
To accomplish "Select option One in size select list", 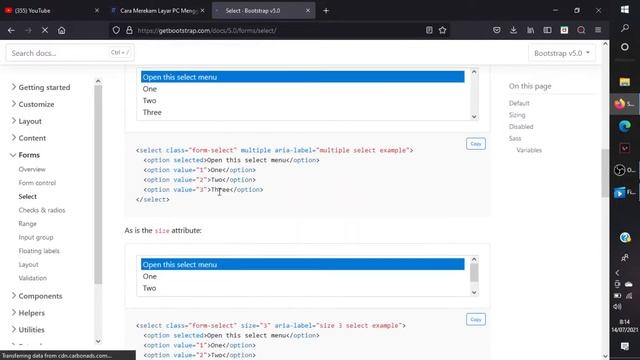I will [302, 276].
